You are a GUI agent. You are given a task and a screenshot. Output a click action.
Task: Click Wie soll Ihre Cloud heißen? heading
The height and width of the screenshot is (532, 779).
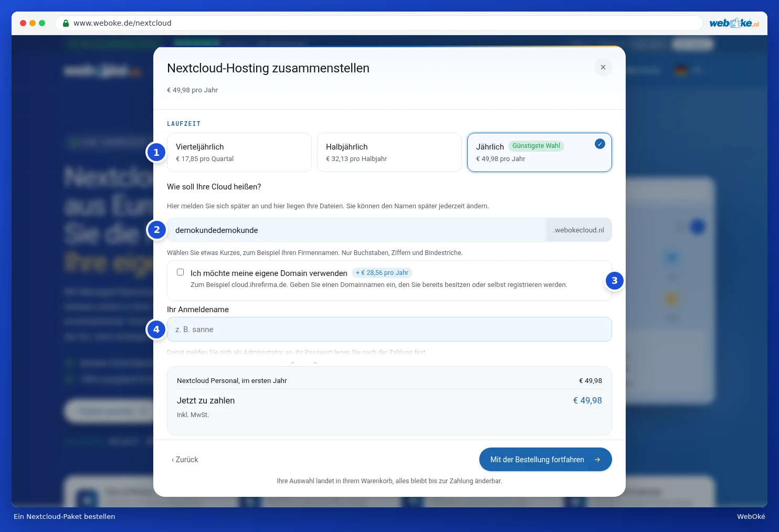coord(214,187)
